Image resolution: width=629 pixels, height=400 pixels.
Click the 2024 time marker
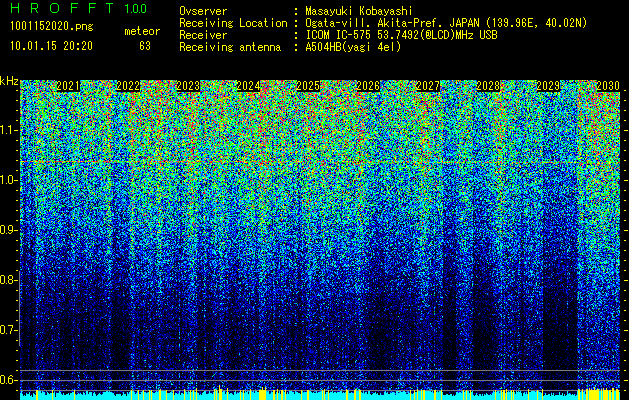pyautogui.click(x=248, y=86)
